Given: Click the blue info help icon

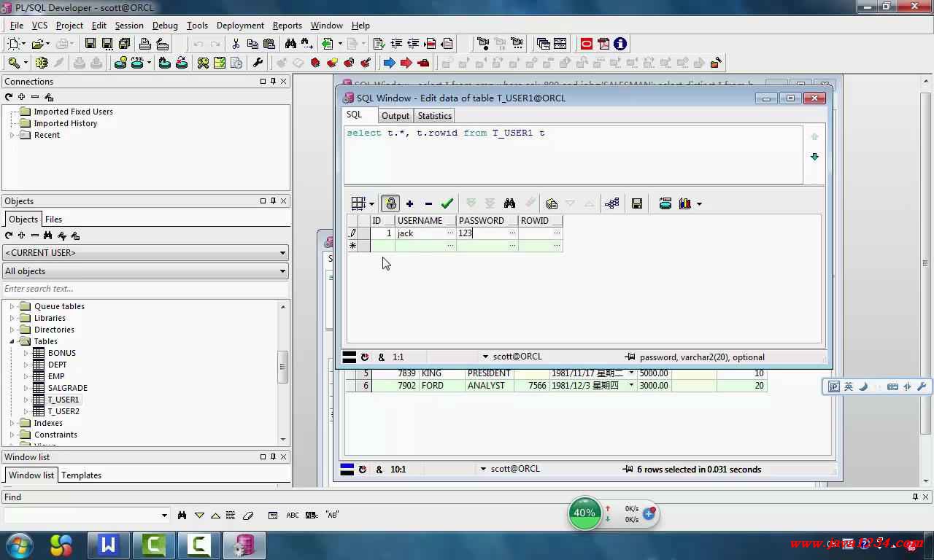Looking at the screenshot, I should [620, 44].
